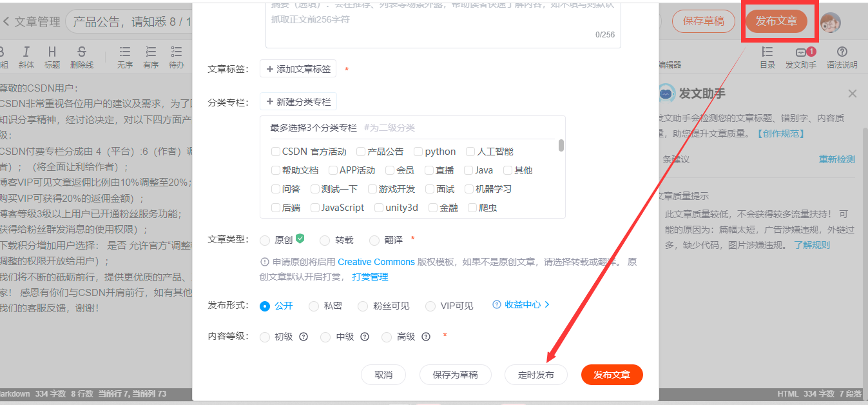Check the Java category
Screen dimensions: 868x405
[468, 170]
